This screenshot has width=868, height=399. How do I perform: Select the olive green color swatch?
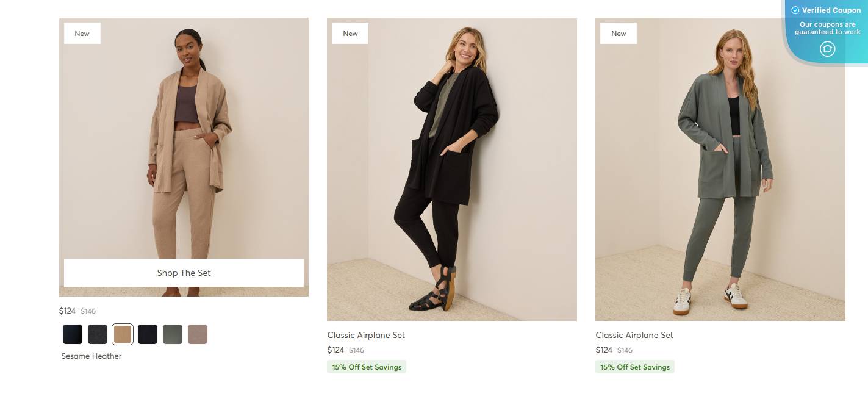(173, 334)
